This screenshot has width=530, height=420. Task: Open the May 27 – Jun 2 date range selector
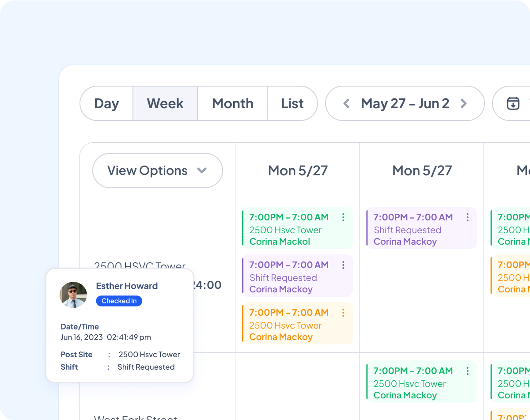click(x=405, y=103)
